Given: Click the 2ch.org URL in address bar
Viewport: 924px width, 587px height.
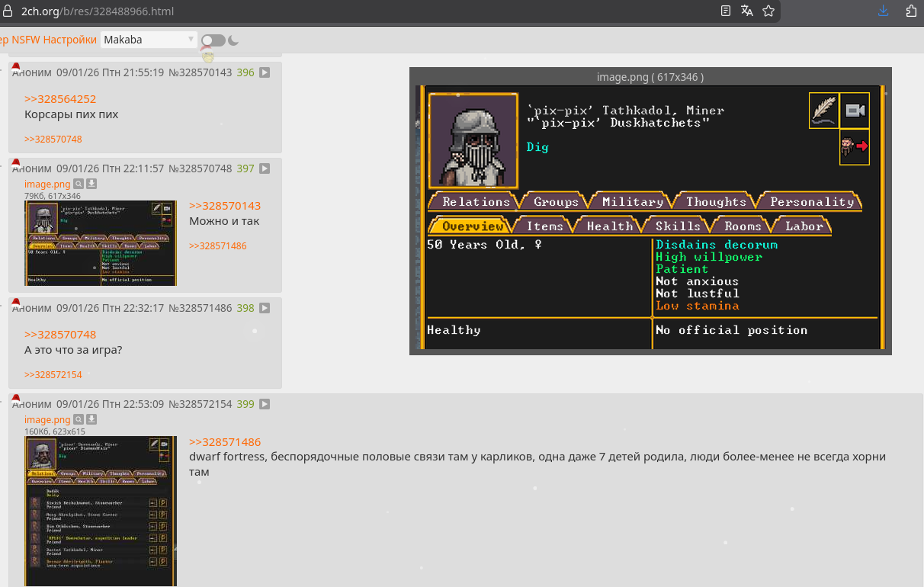Looking at the screenshot, I should pyautogui.click(x=98, y=11).
